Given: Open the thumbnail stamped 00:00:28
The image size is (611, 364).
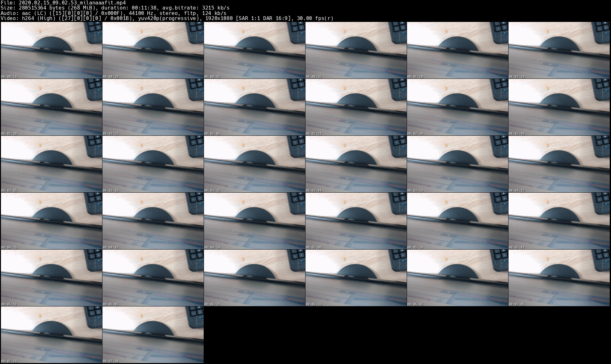Looking at the screenshot, I should coord(153,50).
